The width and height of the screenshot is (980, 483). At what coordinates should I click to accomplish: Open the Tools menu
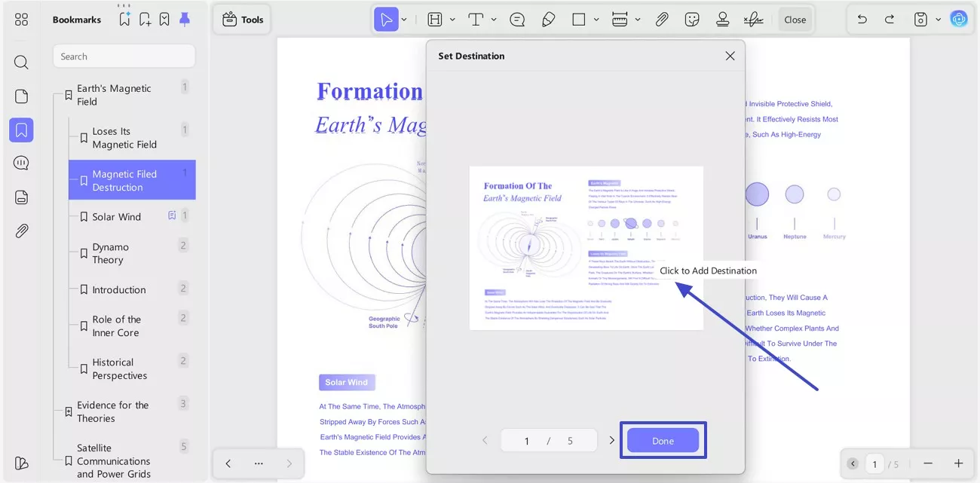[242, 19]
